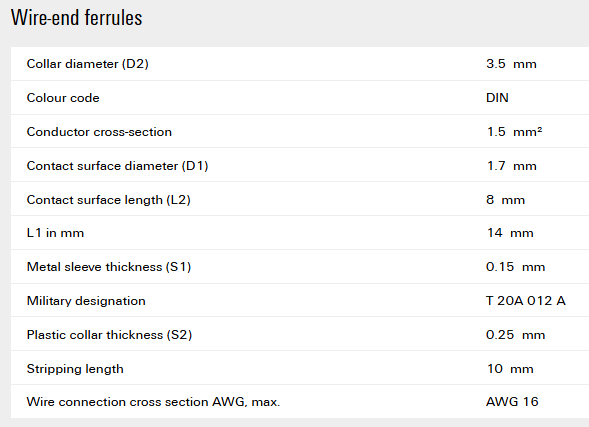Click the 8 mm contact length value
Screen dimensions: 589x427
(x=506, y=200)
